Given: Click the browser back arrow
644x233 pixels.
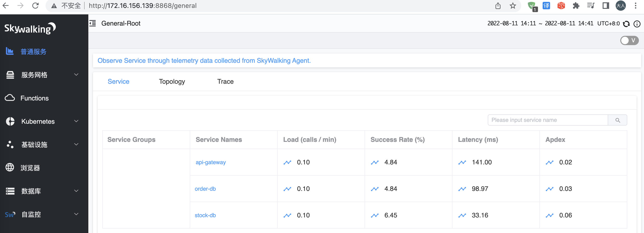Looking at the screenshot, I should pos(6,6).
